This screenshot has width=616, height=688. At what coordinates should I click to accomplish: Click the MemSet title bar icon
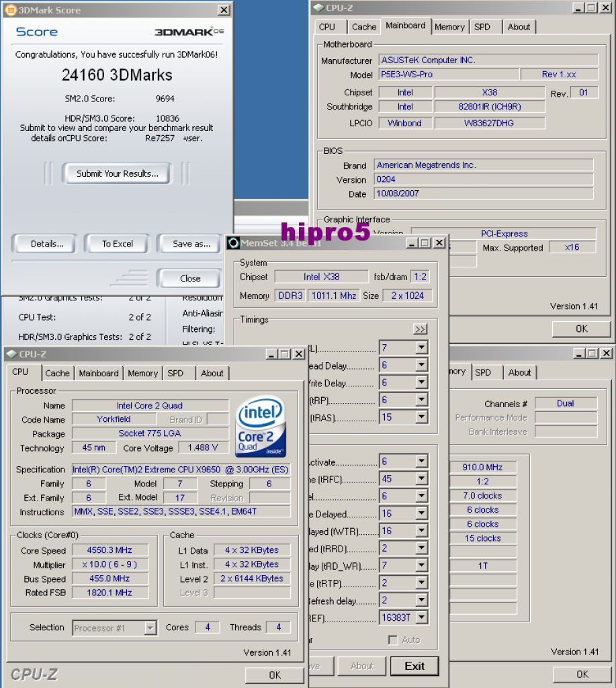[x=233, y=243]
